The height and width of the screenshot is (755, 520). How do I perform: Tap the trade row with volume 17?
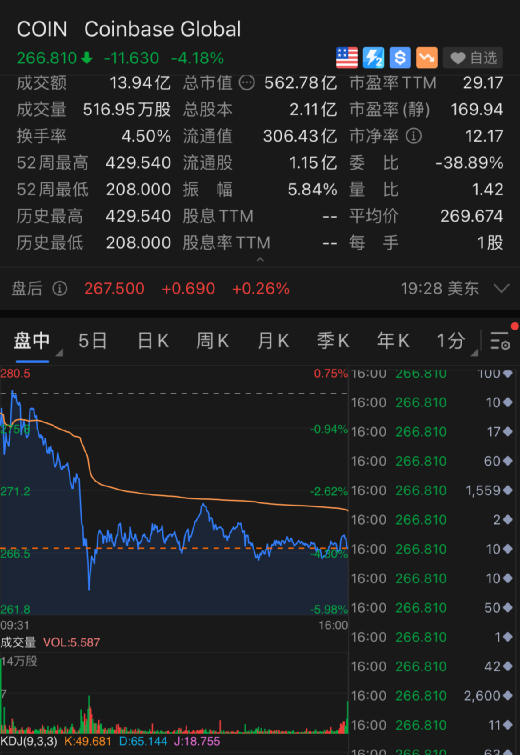point(432,431)
